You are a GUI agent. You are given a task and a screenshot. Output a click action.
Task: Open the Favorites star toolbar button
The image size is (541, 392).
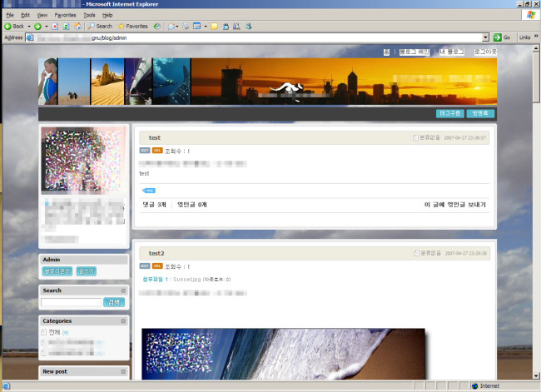click(x=133, y=27)
